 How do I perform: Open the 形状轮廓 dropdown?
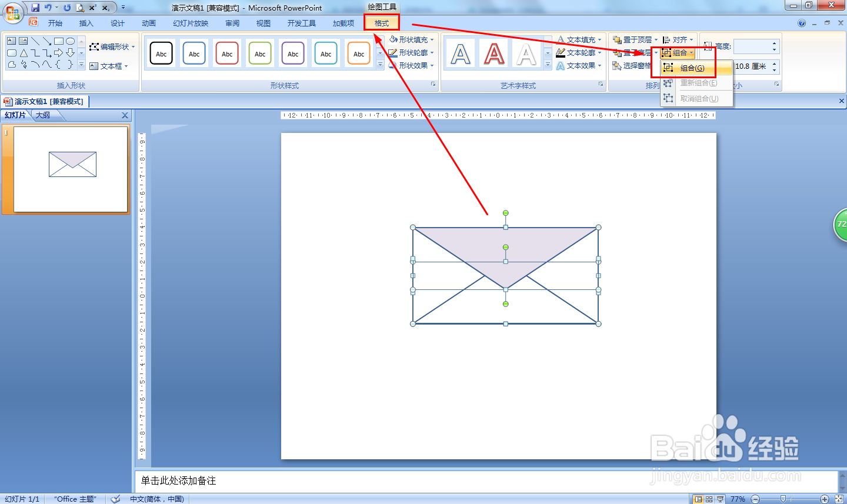(x=412, y=52)
